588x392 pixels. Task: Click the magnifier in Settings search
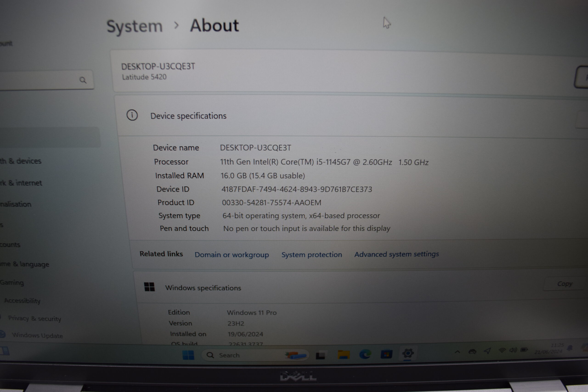(83, 80)
